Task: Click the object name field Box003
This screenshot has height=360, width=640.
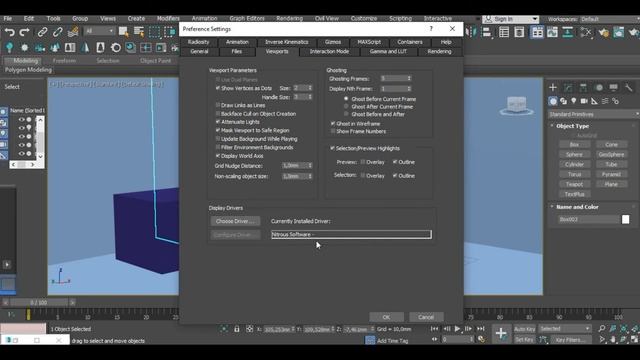Action: (588, 220)
